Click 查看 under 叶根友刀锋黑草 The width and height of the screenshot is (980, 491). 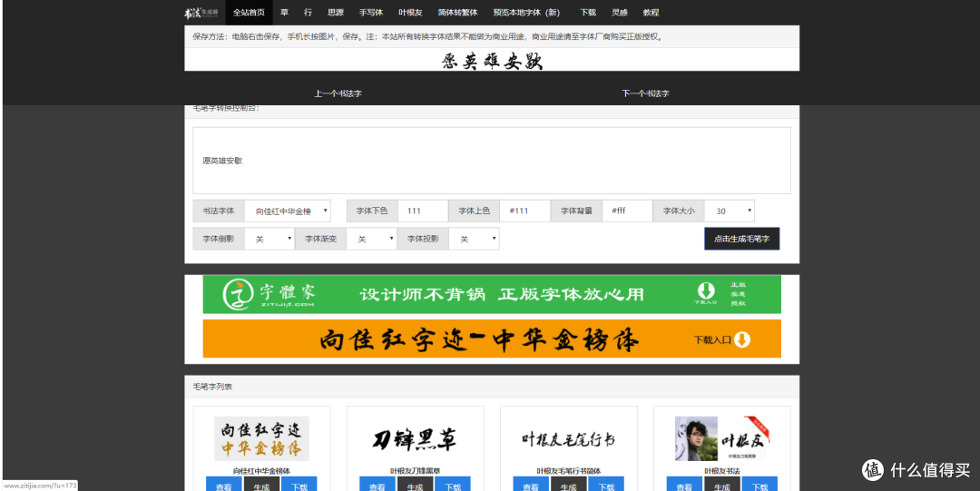377,486
